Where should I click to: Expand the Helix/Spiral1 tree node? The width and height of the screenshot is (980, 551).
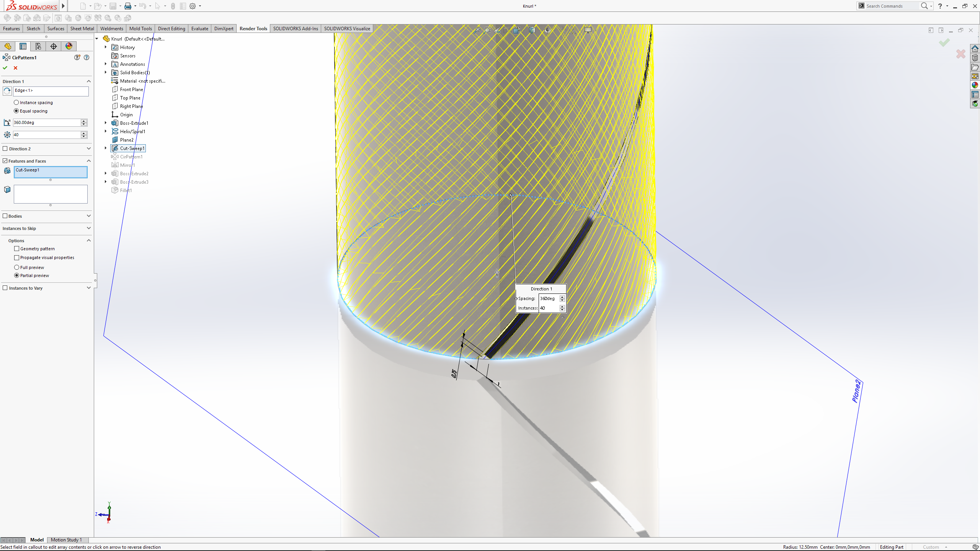tap(106, 131)
